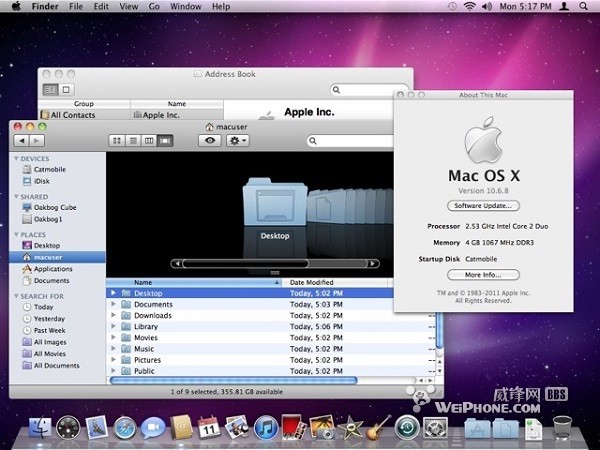The image size is (600, 450).
Task: Open the Edit menu
Action: tap(101, 6)
